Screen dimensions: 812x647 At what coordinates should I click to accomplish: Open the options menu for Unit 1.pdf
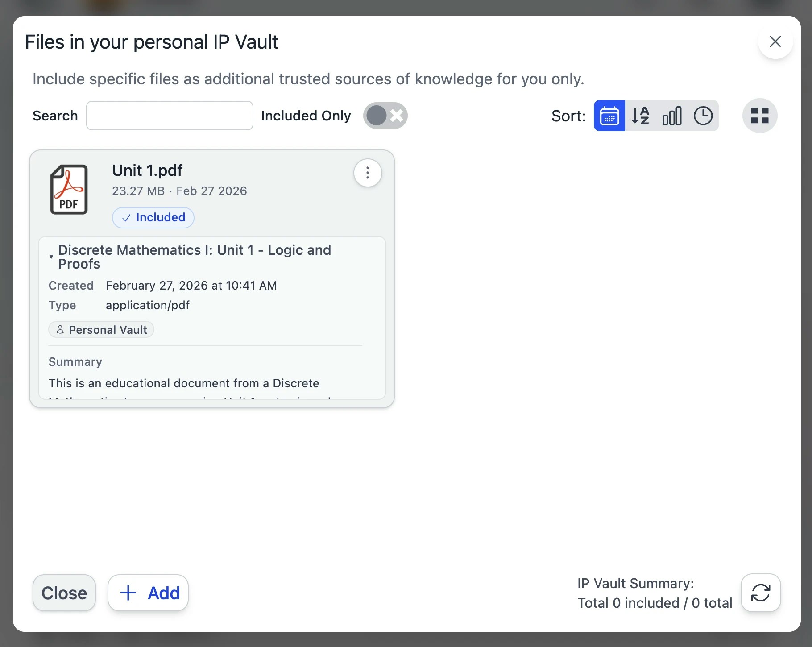(367, 173)
